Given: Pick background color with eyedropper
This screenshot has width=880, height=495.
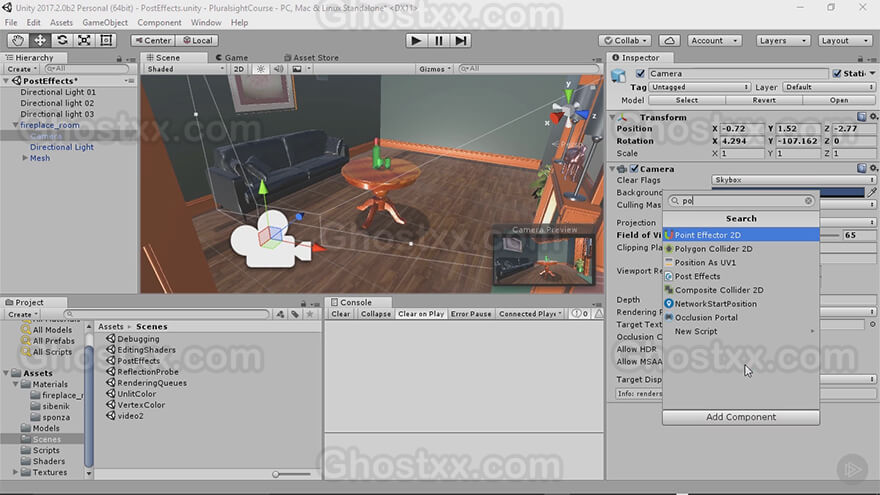Looking at the screenshot, I should tap(872, 192).
